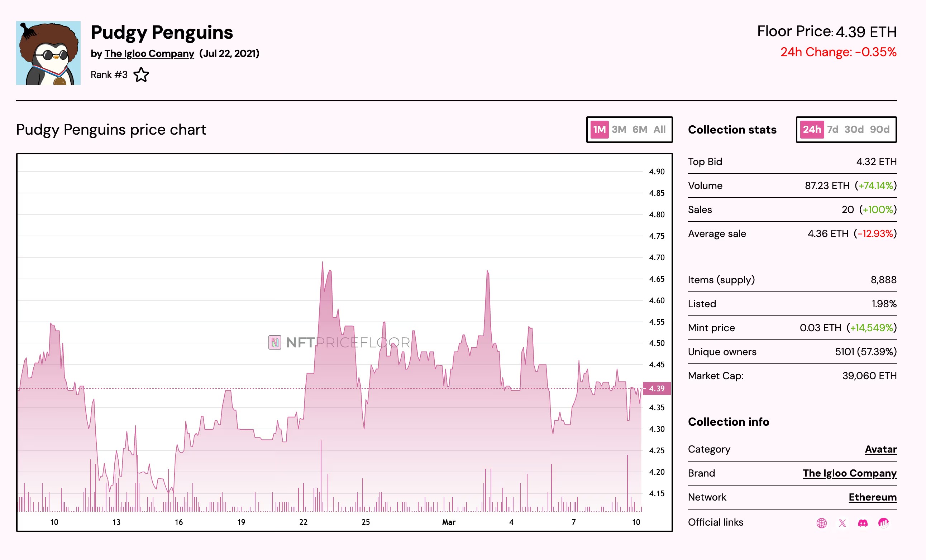Switch Collection stats to 7d period

(833, 130)
